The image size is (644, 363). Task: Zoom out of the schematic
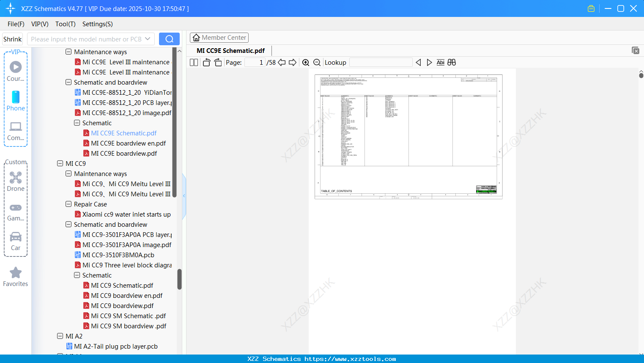tap(317, 63)
